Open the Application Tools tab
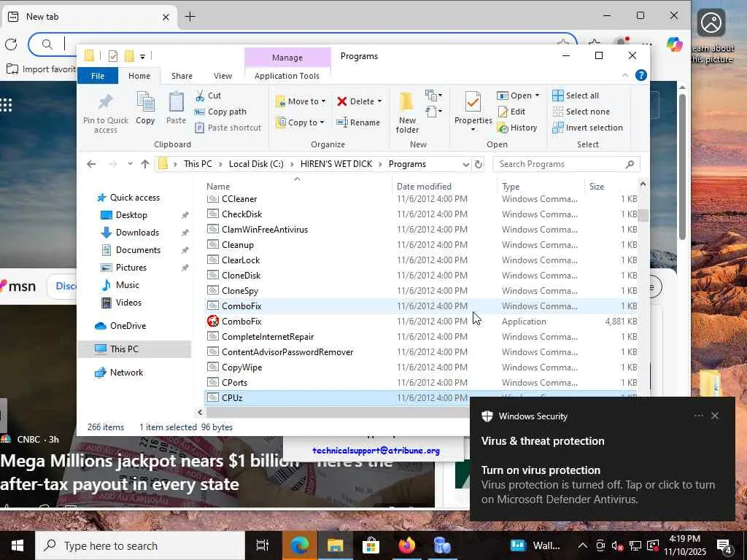This screenshot has height=560, width=747. (x=287, y=76)
